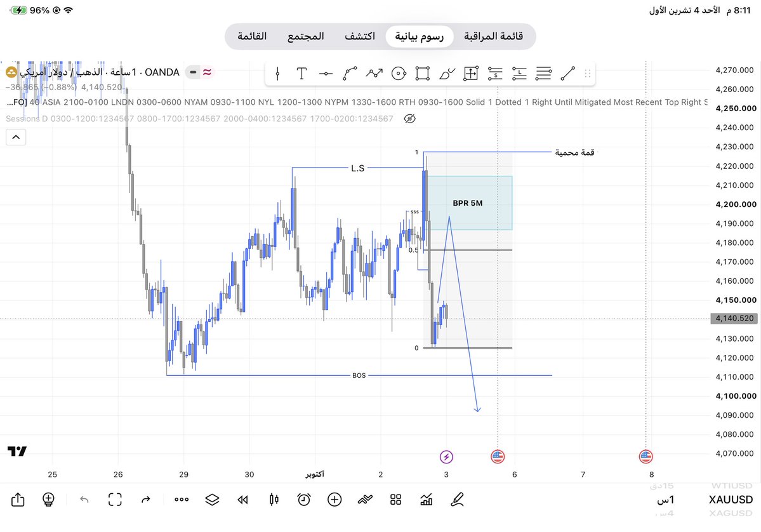Viewport: 761px width, 532px height.
Task: Select the trend line tool
Action: point(568,74)
